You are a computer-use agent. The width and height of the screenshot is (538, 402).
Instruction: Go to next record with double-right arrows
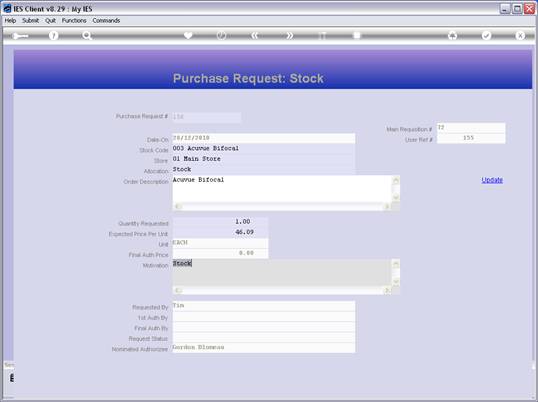coord(290,35)
